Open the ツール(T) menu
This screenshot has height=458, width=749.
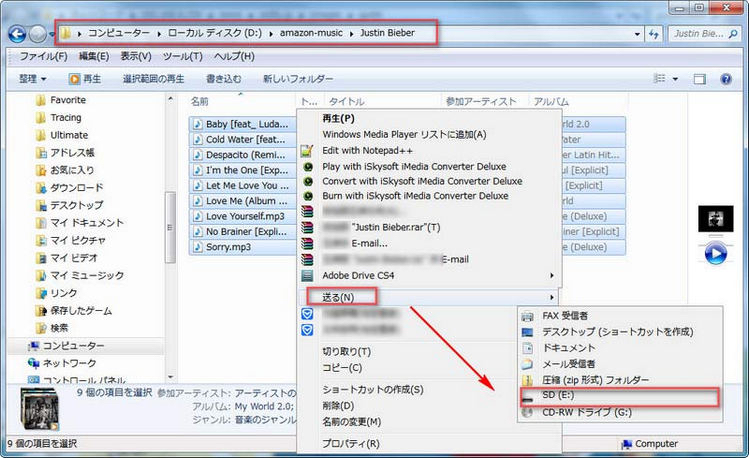click(x=182, y=56)
